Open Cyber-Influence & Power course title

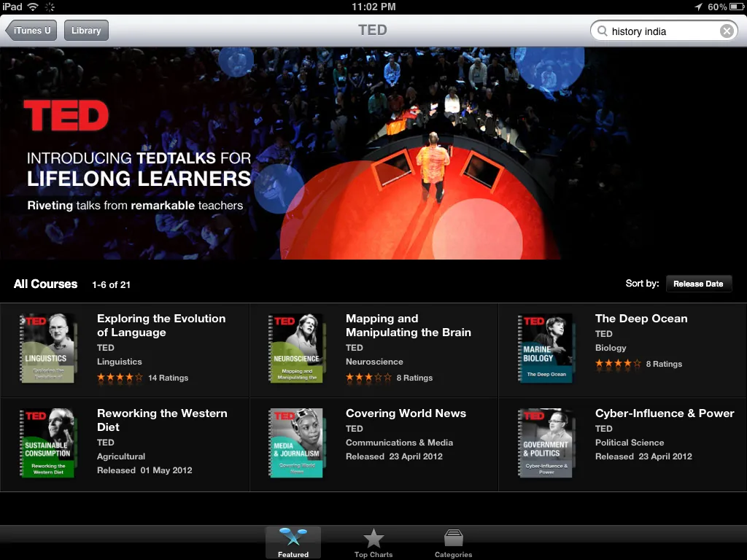coord(665,413)
